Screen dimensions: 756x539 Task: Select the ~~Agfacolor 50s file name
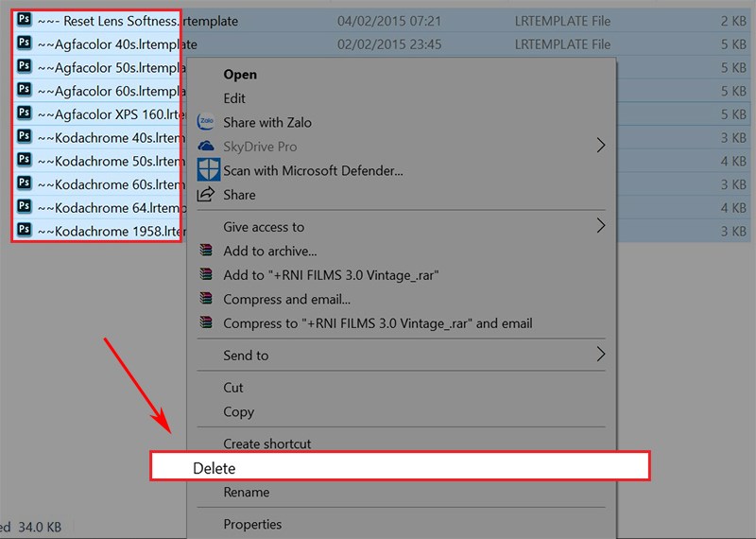click(x=112, y=67)
